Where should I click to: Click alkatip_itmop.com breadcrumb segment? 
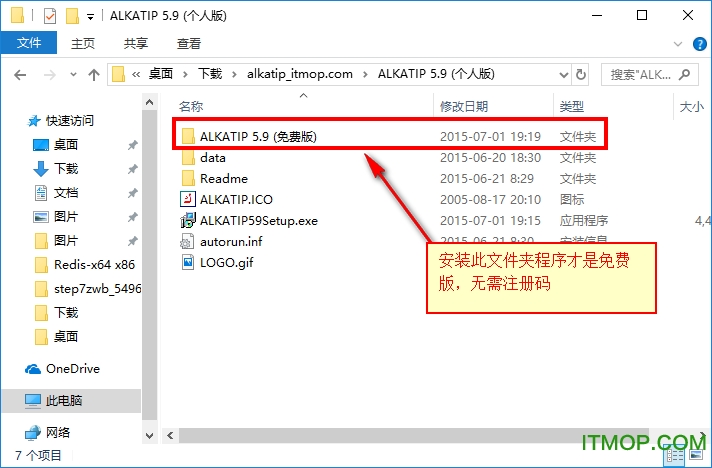300,74
